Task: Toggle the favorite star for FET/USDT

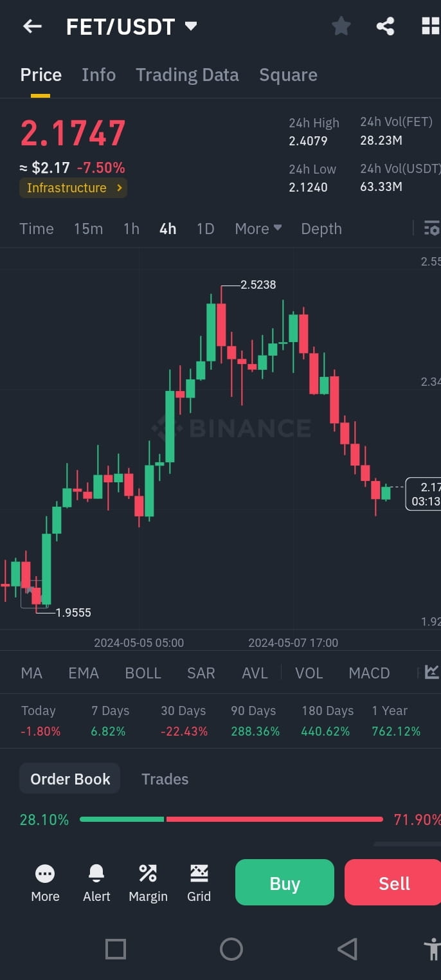Action: coord(341,26)
